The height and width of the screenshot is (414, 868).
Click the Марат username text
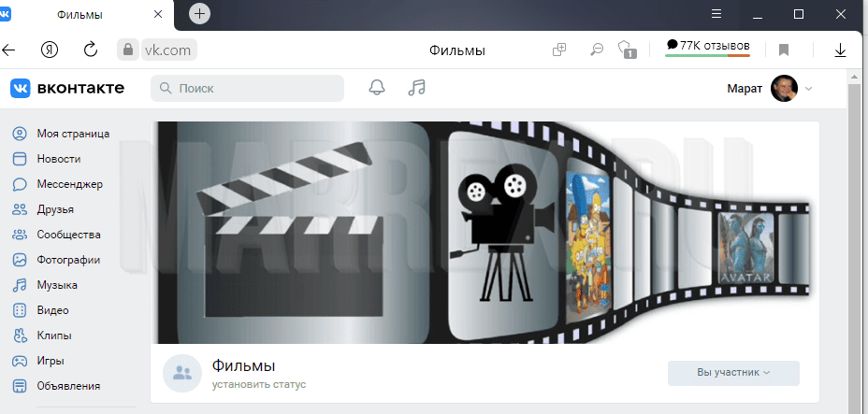coord(745,89)
